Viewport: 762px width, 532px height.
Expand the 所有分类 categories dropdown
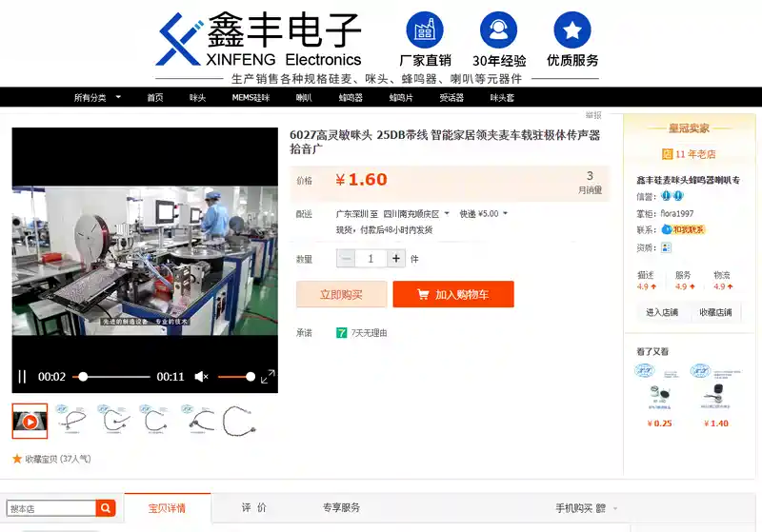point(97,98)
